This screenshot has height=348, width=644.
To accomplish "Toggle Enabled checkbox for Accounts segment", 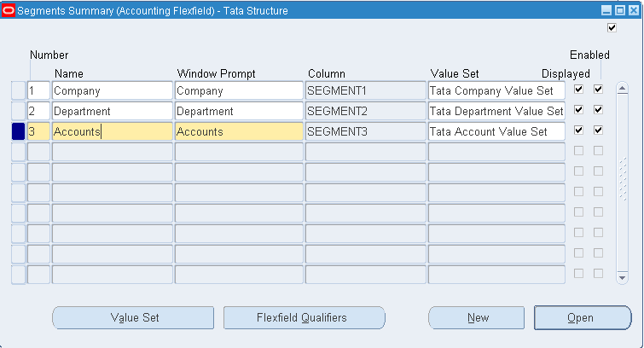I will [598, 130].
